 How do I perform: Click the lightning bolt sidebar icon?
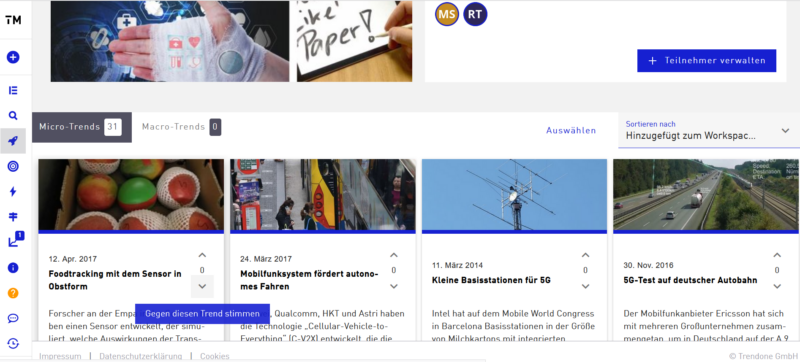(13, 192)
